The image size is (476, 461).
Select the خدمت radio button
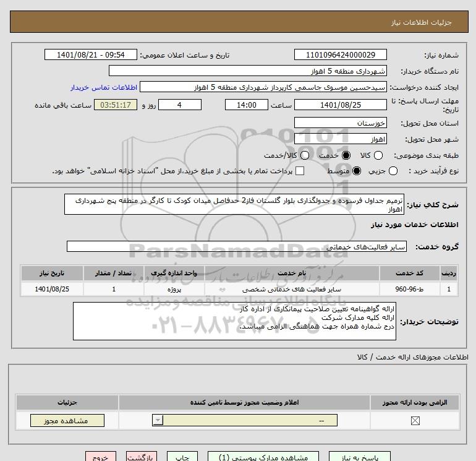click(346, 155)
